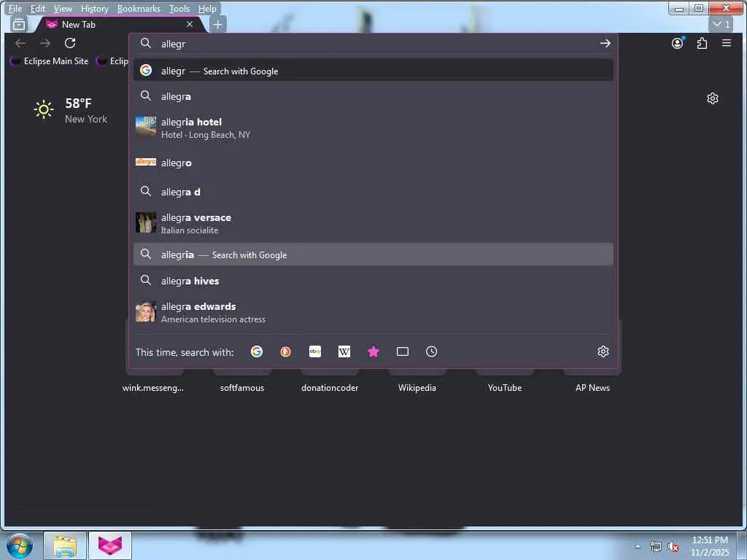The width and height of the screenshot is (747, 560).
Task: Click the Eclipse browser taskbar icon
Action: coord(110,545)
